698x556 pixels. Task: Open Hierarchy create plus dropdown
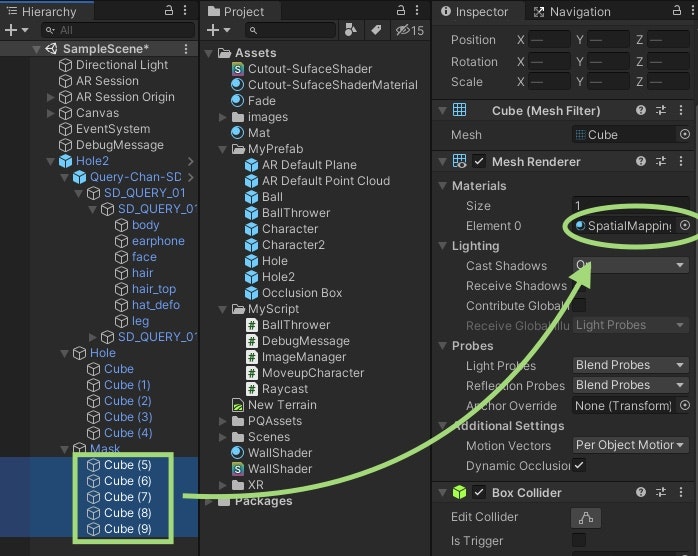coord(16,30)
